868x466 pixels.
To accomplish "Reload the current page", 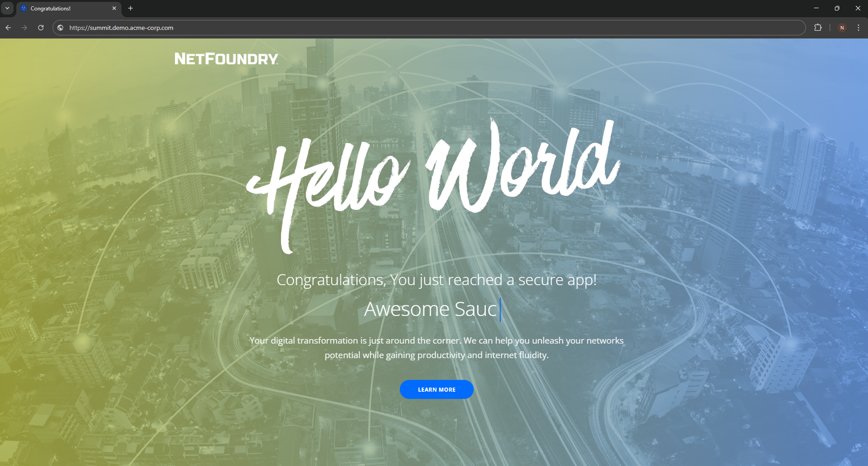I will point(41,28).
